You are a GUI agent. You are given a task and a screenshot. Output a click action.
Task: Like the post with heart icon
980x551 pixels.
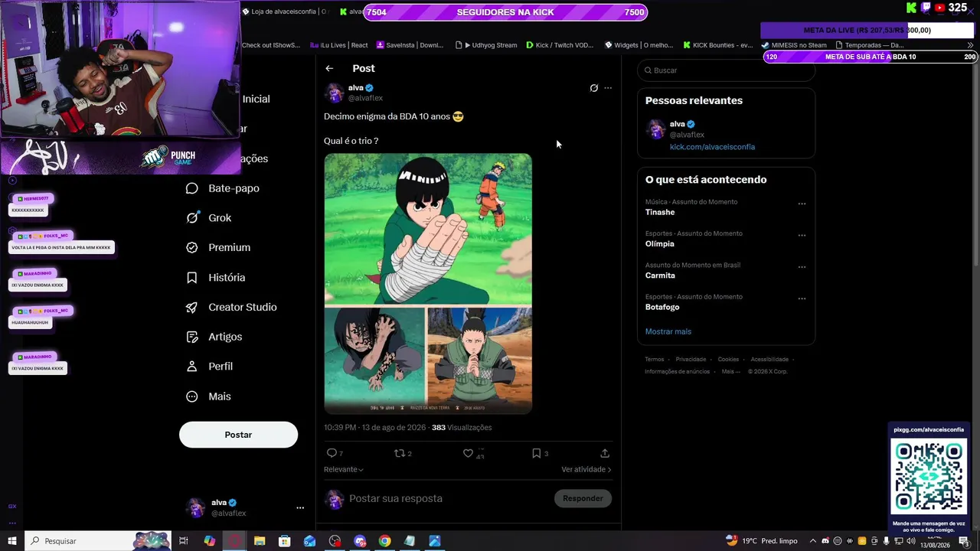[468, 453]
